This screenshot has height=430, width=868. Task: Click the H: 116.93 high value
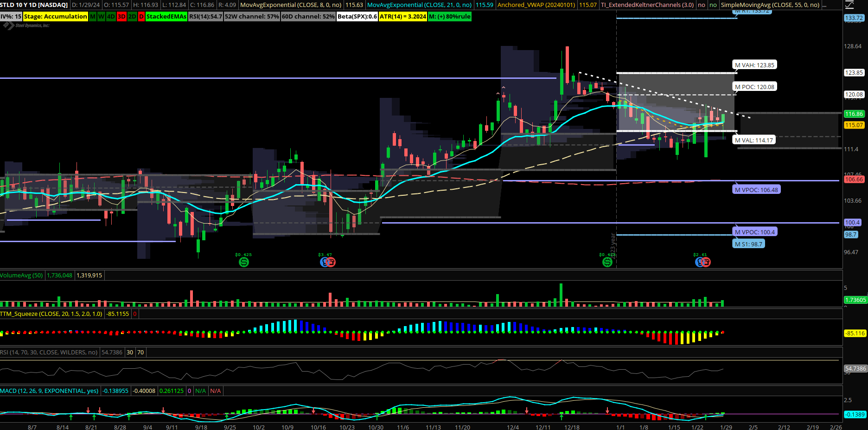(x=146, y=5)
